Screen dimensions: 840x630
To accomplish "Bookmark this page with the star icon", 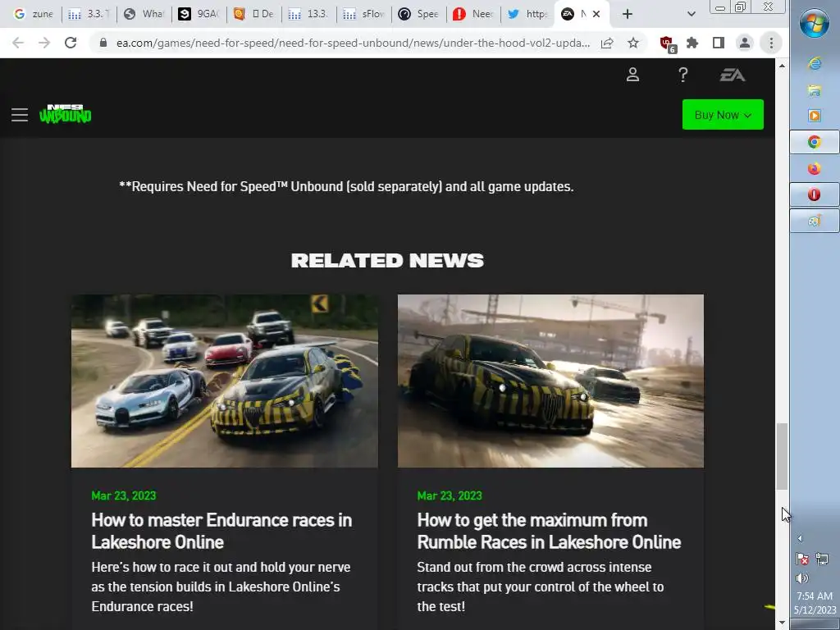I will tap(633, 43).
